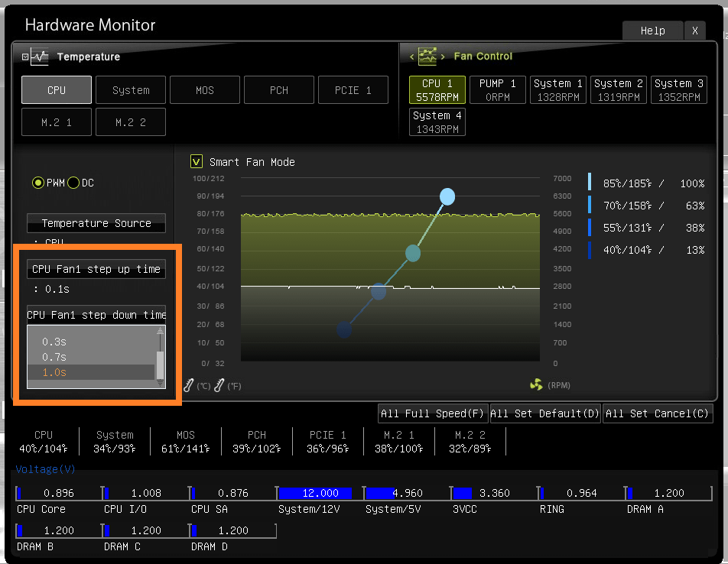Switch to the MOS temperature tab
Image resolution: width=728 pixels, height=564 pixels.
[205, 90]
